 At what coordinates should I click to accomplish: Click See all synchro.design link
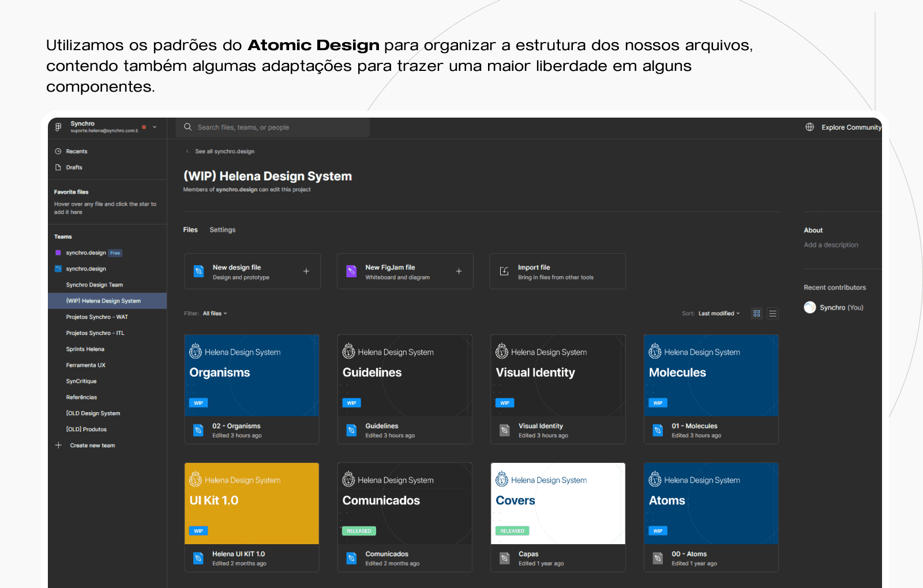224,152
